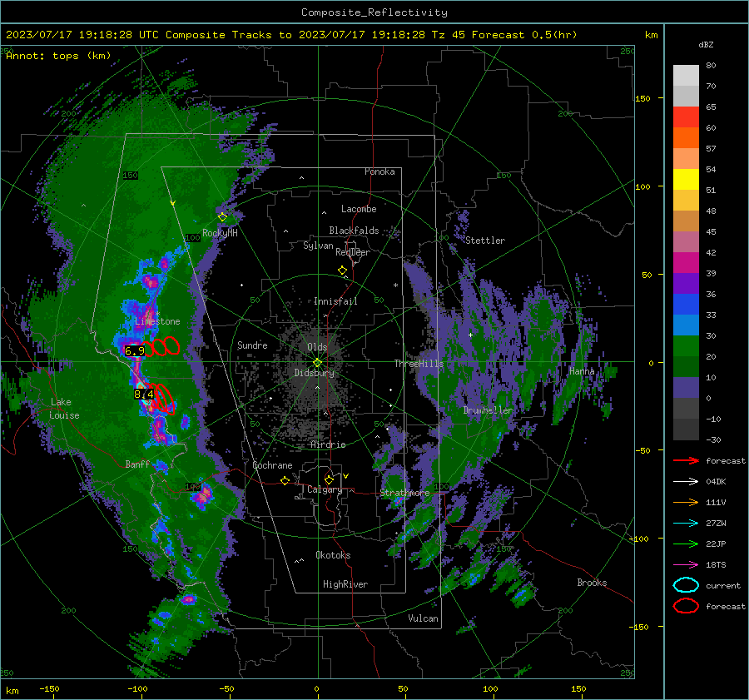Screen dimensions: 749x700
Task: Click the Ponoka city label
Action: 379,172
